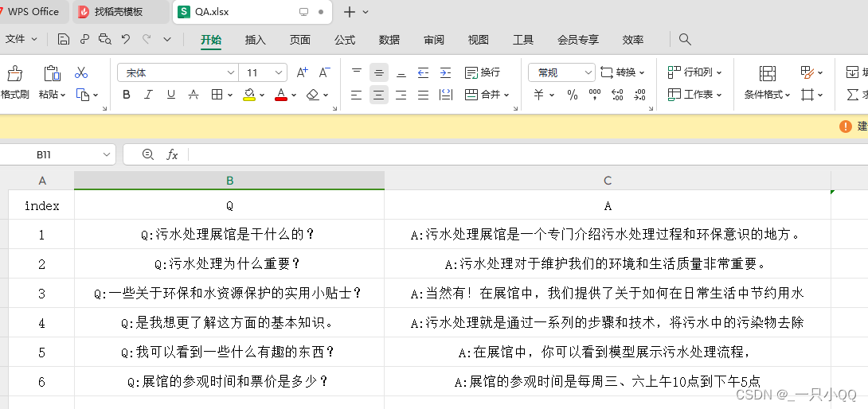Toggle bold formatting with the B icon
This screenshot has width=868, height=409.
coord(126,95)
